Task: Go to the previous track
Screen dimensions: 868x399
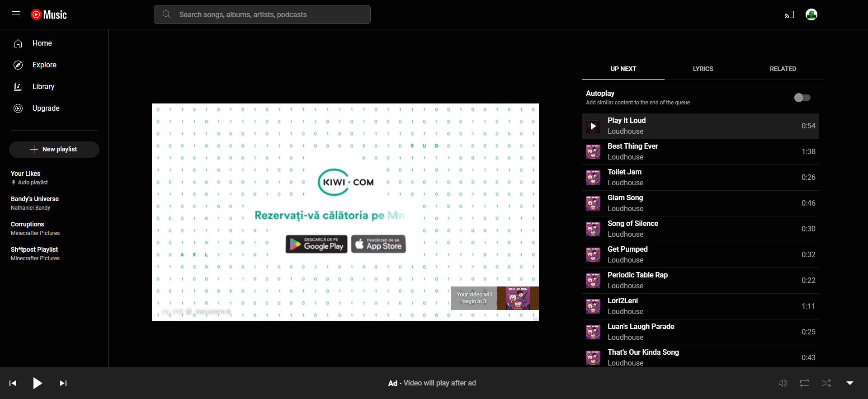Action: pyautogui.click(x=13, y=383)
